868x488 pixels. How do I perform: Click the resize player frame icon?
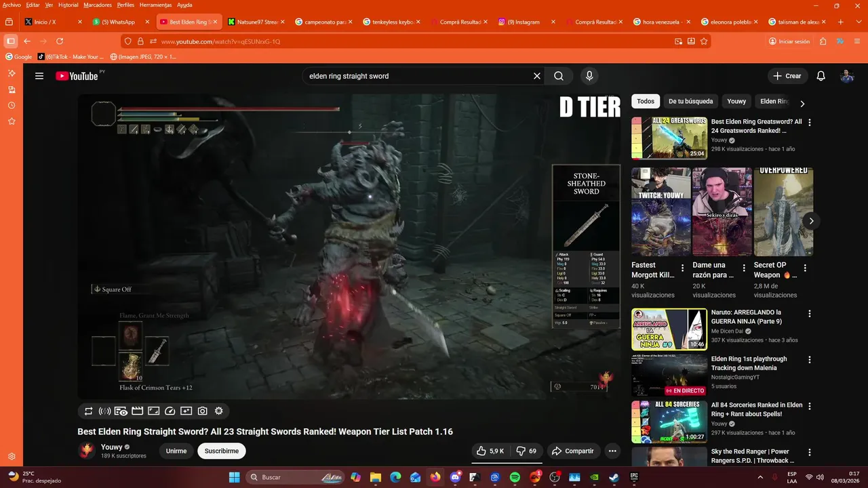(153, 411)
